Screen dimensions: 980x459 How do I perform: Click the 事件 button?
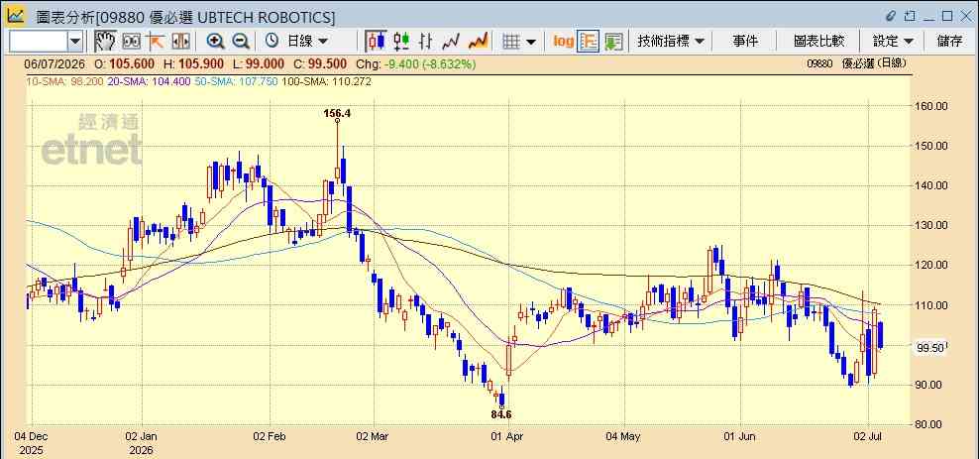pyautogui.click(x=745, y=42)
